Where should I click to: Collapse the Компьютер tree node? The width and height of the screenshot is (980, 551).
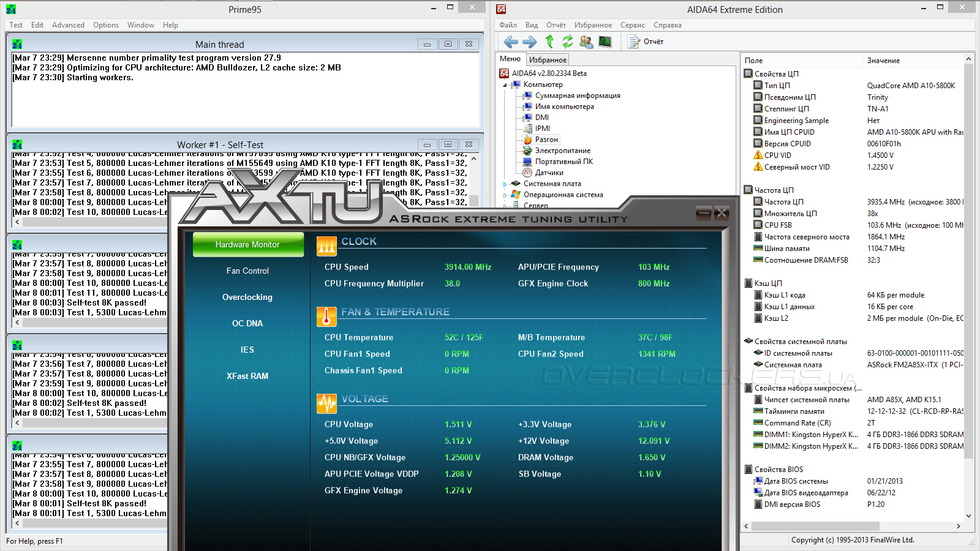pos(505,85)
